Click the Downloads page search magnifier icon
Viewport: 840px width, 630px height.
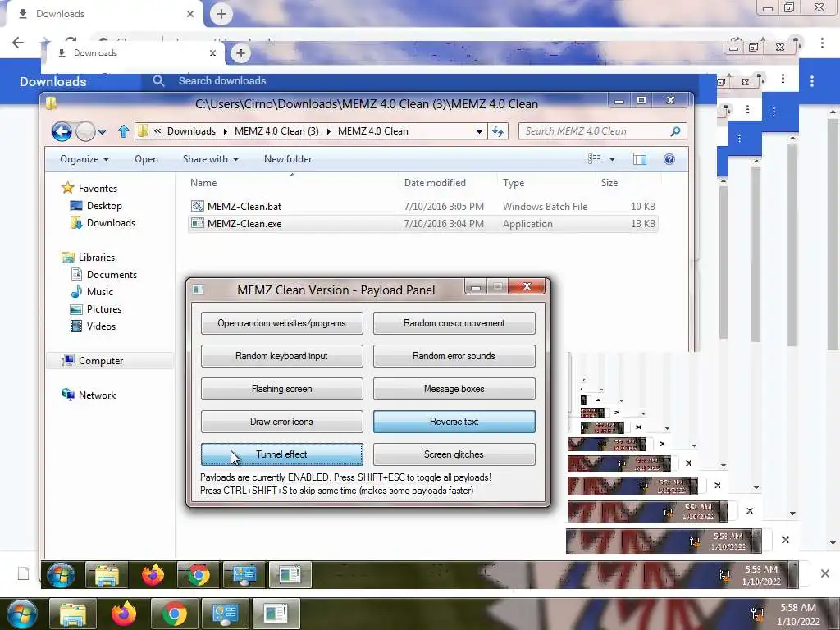[158, 81]
